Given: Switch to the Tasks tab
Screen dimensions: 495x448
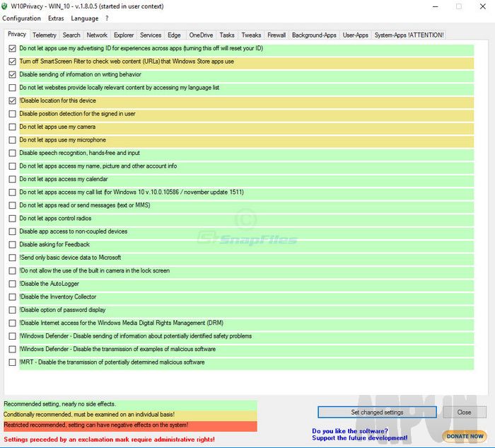Looking at the screenshot, I should (227, 35).
